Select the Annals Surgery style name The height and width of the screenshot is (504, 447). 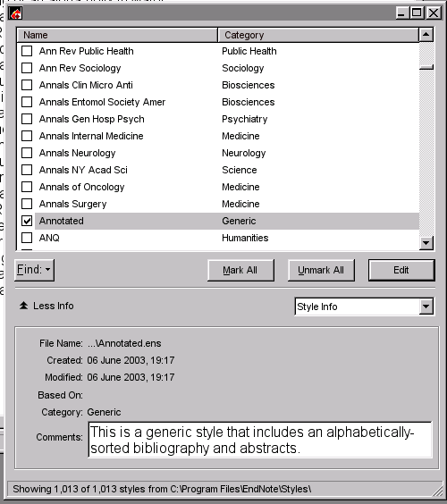(72, 204)
